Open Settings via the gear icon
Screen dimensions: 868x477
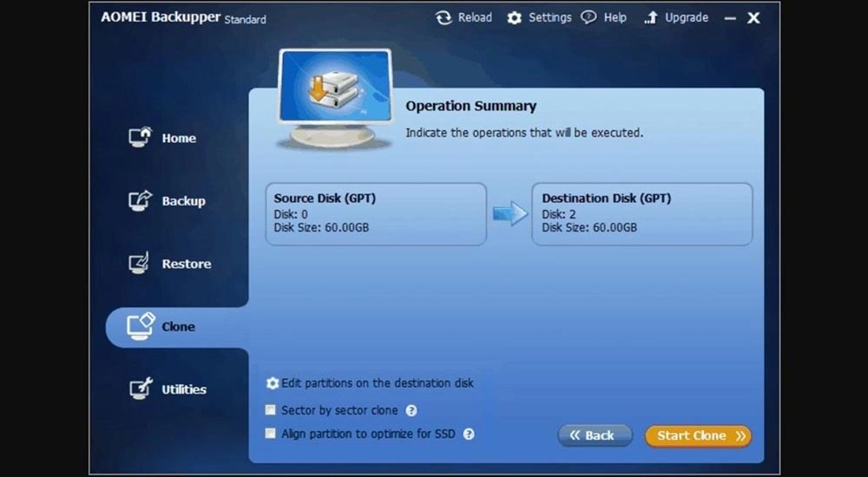point(514,17)
